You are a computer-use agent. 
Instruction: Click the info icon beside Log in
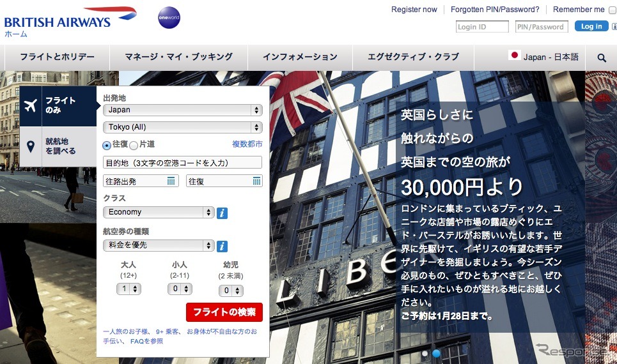click(x=614, y=26)
